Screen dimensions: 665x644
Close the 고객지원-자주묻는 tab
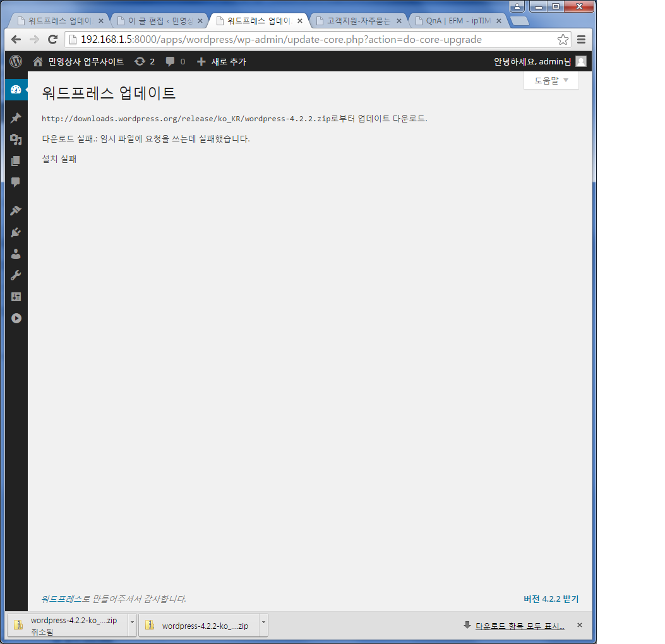coord(399,21)
